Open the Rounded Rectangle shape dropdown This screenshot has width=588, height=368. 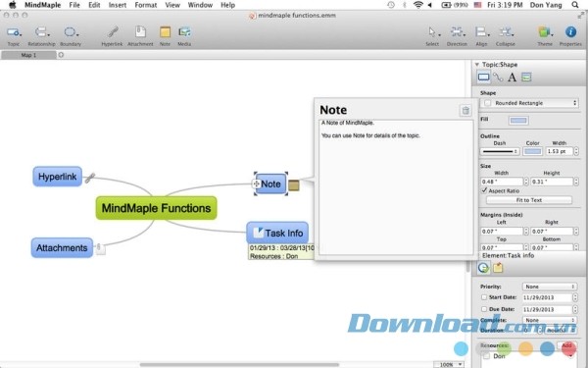(x=529, y=103)
